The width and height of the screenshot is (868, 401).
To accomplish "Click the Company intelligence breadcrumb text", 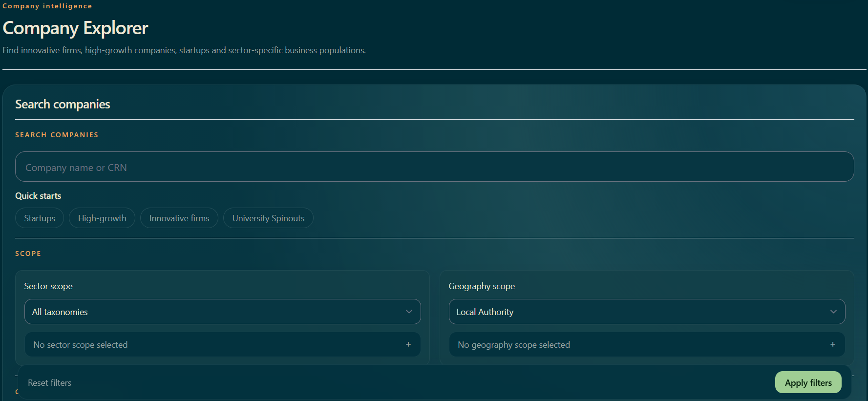I will [x=47, y=6].
